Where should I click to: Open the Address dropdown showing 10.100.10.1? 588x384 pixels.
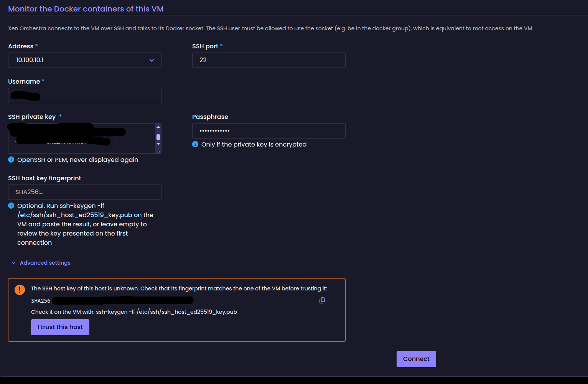point(85,60)
